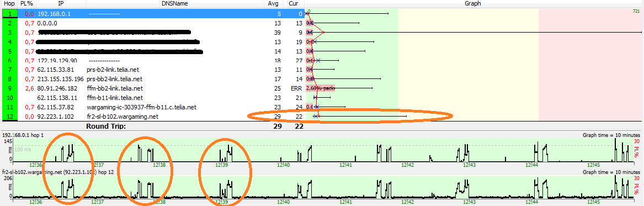
Task: Click 12:40 marker on hop 1 timeline
Action: (284, 165)
